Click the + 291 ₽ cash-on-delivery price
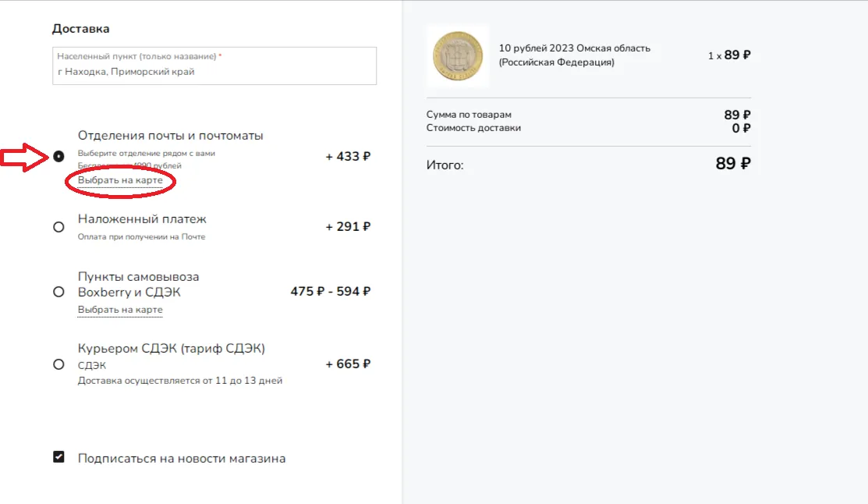Screen dimensions: 868x504 tap(348, 226)
